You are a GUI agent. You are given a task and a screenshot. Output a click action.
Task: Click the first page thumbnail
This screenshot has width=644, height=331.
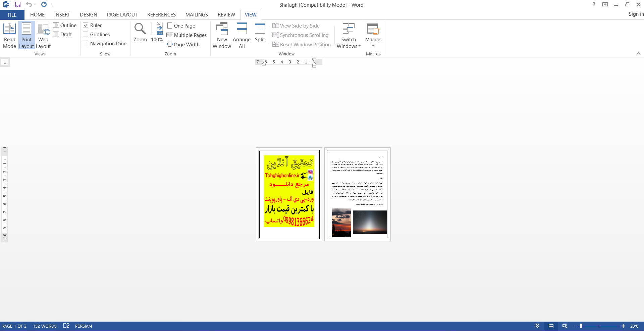(289, 194)
